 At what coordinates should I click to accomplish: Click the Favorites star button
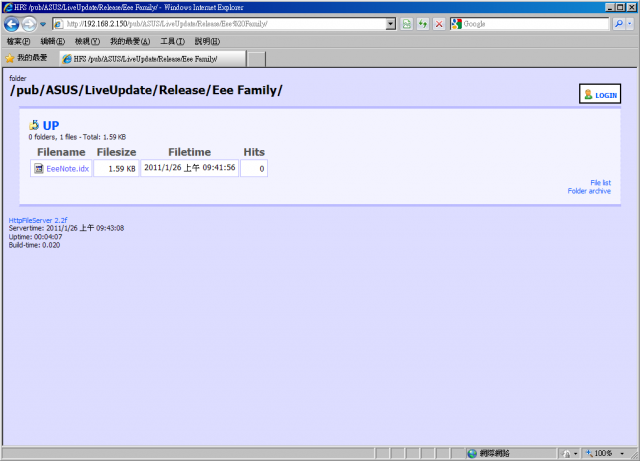(x=27, y=58)
